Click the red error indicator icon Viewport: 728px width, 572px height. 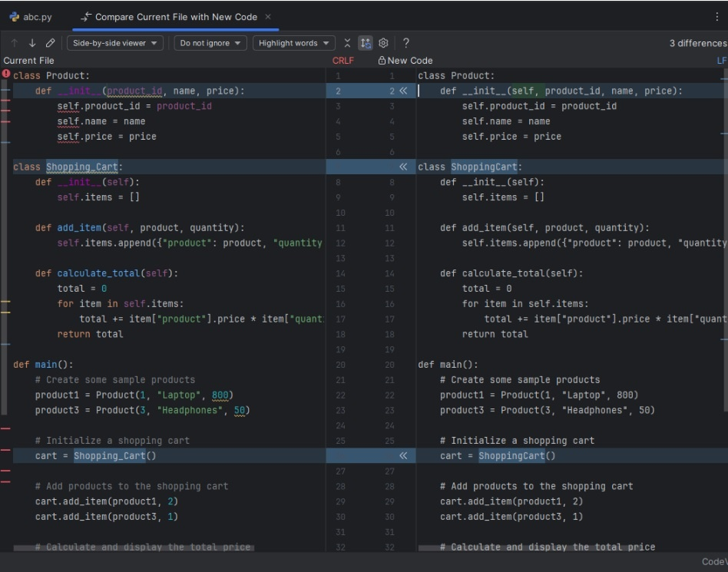(x=6, y=74)
